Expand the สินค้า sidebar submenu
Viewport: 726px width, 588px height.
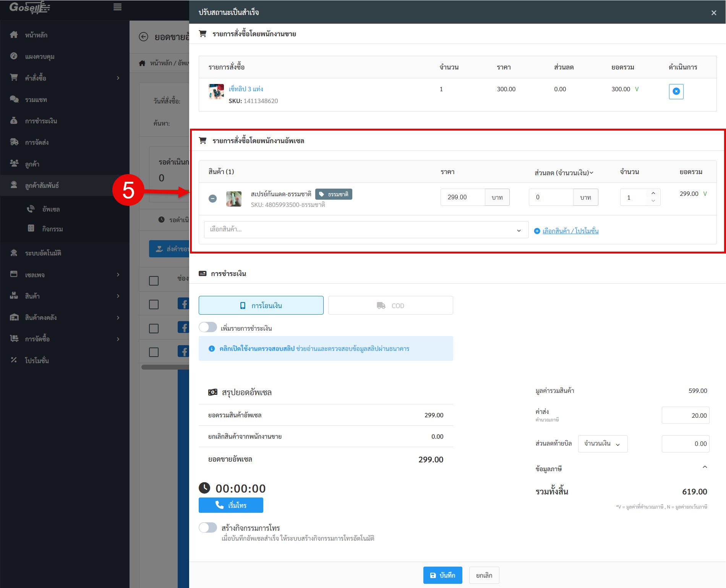point(118,296)
